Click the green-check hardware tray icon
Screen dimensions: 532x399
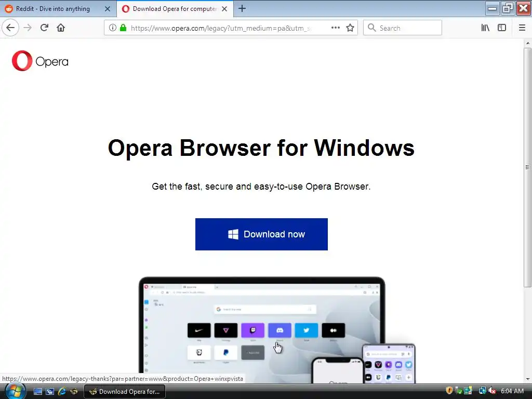458,391
